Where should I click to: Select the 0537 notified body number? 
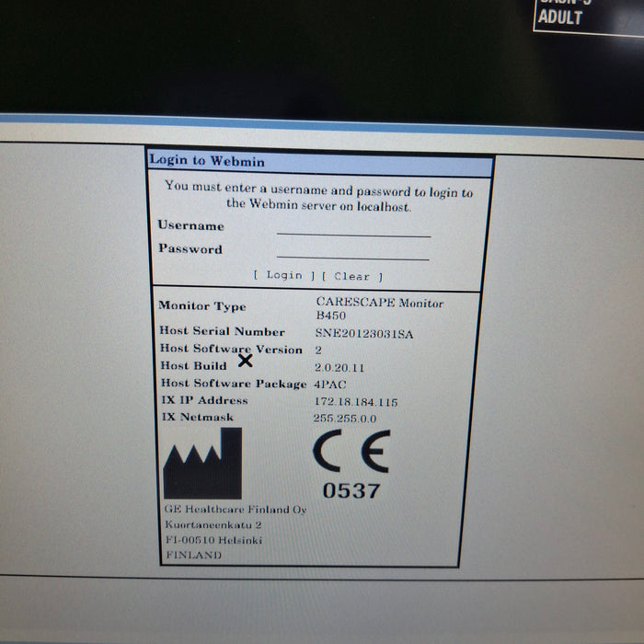[x=351, y=491]
